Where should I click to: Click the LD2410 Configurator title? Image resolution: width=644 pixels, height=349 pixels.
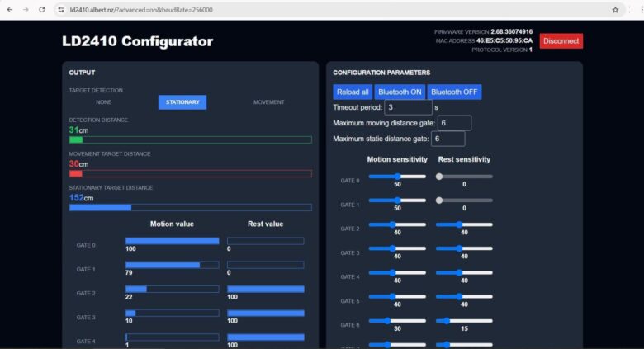pyautogui.click(x=138, y=41)
